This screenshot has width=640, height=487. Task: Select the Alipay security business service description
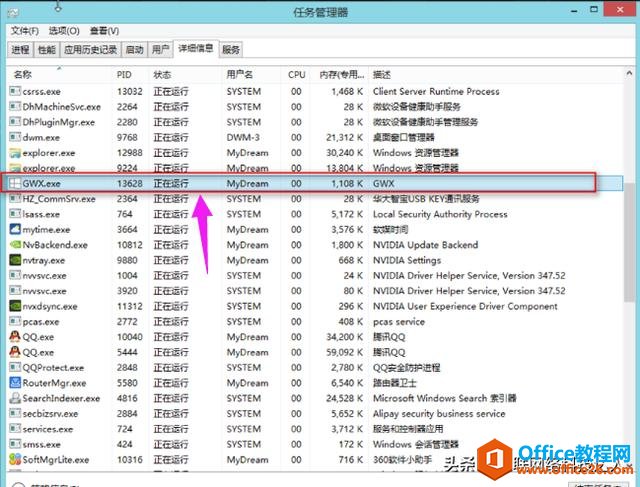coord(439,414)
